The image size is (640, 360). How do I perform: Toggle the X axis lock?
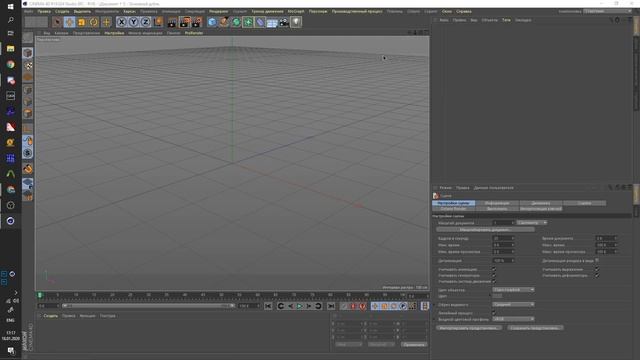121,22
